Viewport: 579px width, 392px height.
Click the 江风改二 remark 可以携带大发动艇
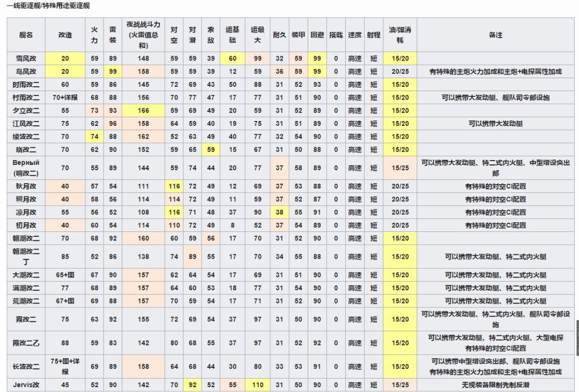point(495,124)
